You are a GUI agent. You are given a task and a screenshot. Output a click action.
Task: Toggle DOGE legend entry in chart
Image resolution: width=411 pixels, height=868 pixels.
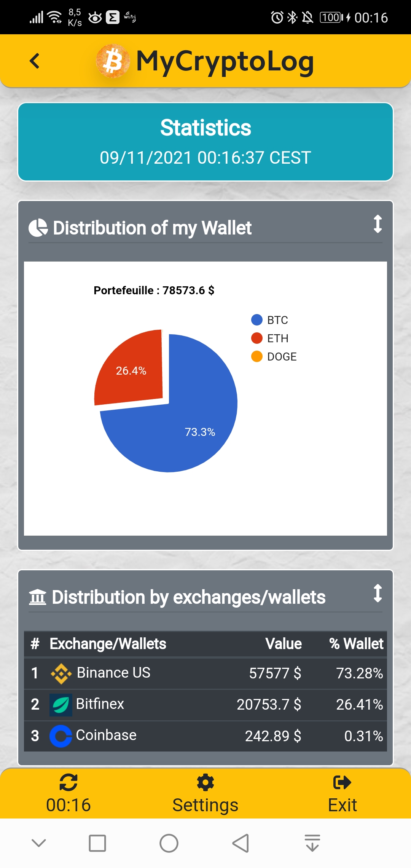(274, 356)
